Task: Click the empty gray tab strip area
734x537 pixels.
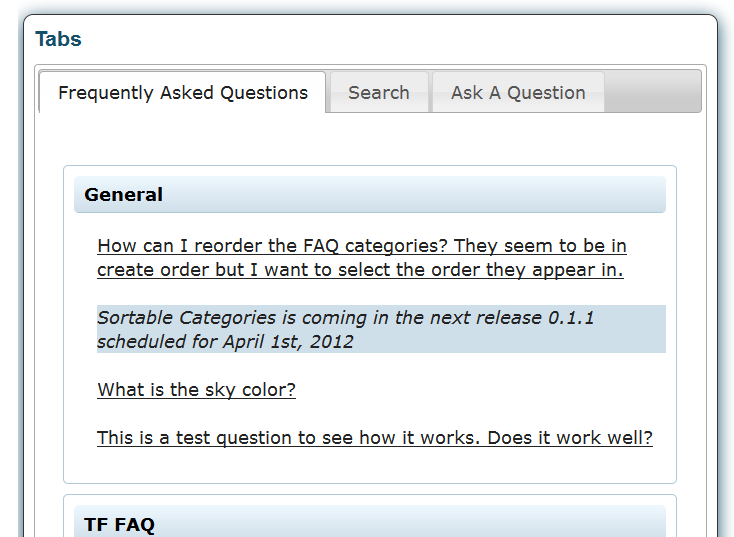Action: point(653,92)
